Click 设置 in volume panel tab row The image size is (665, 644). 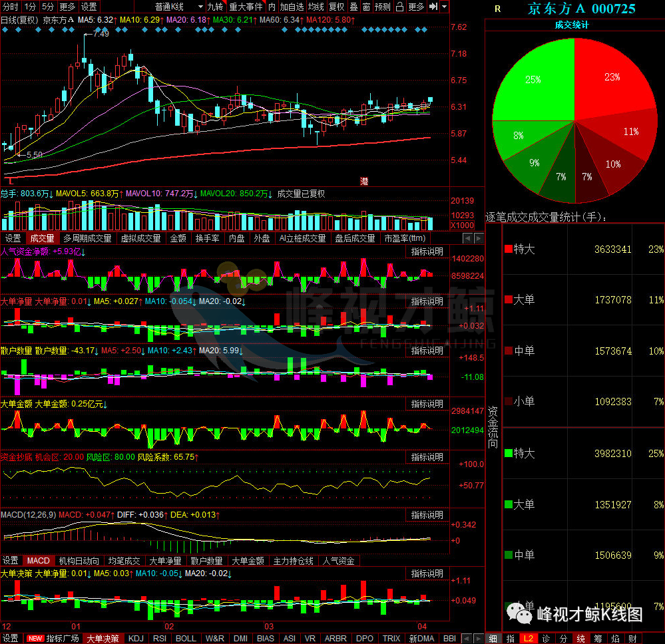[13, 238]
